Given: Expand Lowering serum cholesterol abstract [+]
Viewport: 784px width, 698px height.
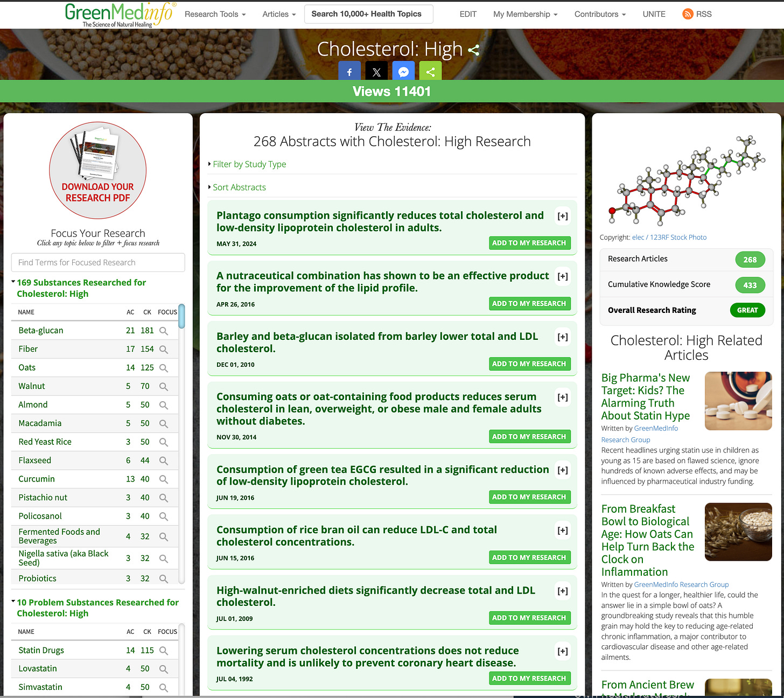Looking at the screenshot, I should (x=563, y=651).
